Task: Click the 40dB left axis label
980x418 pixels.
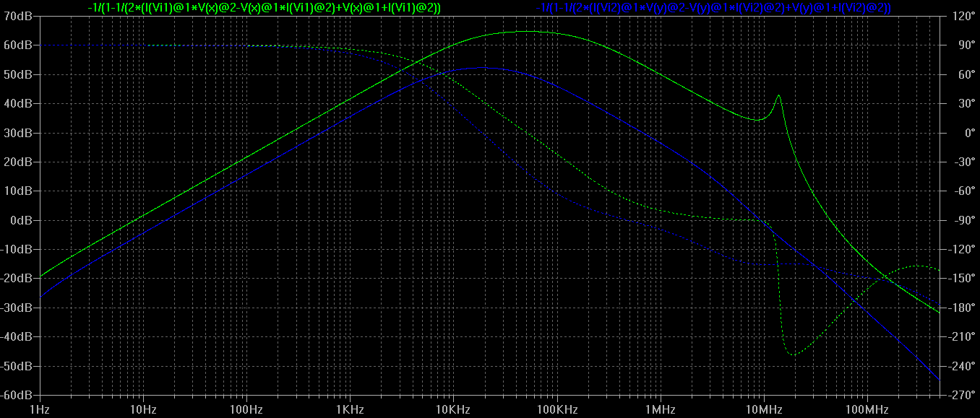Action: (x=18, y=103)
